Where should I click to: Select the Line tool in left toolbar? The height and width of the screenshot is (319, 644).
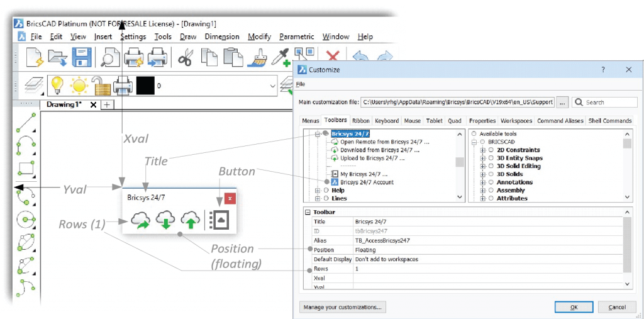coord(26,123)
